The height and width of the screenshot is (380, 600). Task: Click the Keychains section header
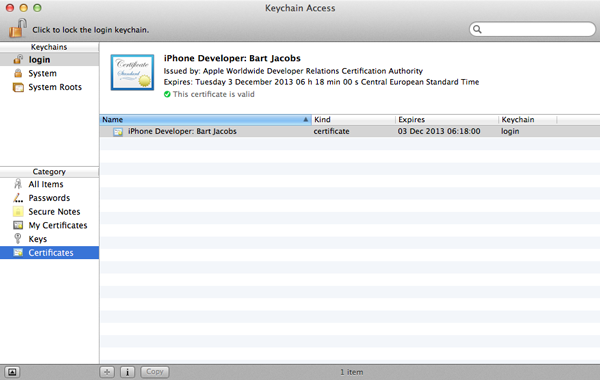click(49, 47)
